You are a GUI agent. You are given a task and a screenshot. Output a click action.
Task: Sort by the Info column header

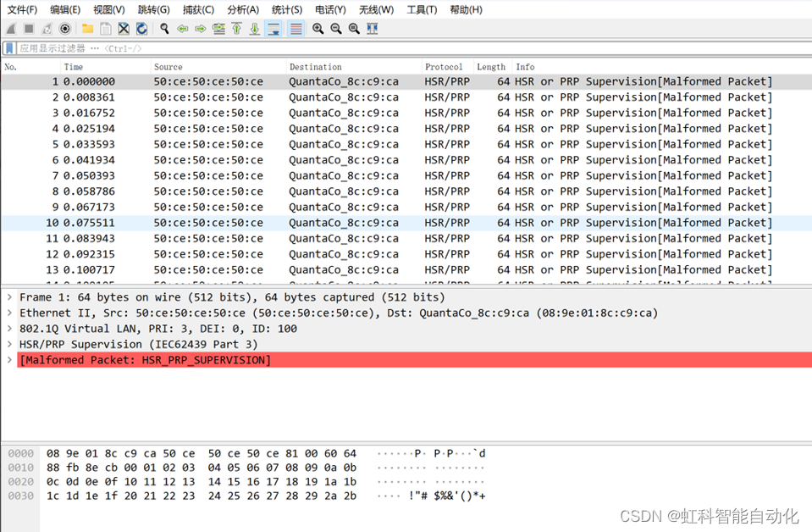(662, 67)
